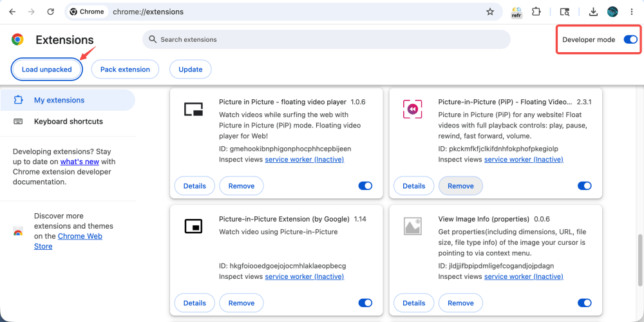Screen dimensions: 644x322
Task: Inspect service worker for gmehookibnphigonphocphhcepbijeen
Action: (305, 159)
